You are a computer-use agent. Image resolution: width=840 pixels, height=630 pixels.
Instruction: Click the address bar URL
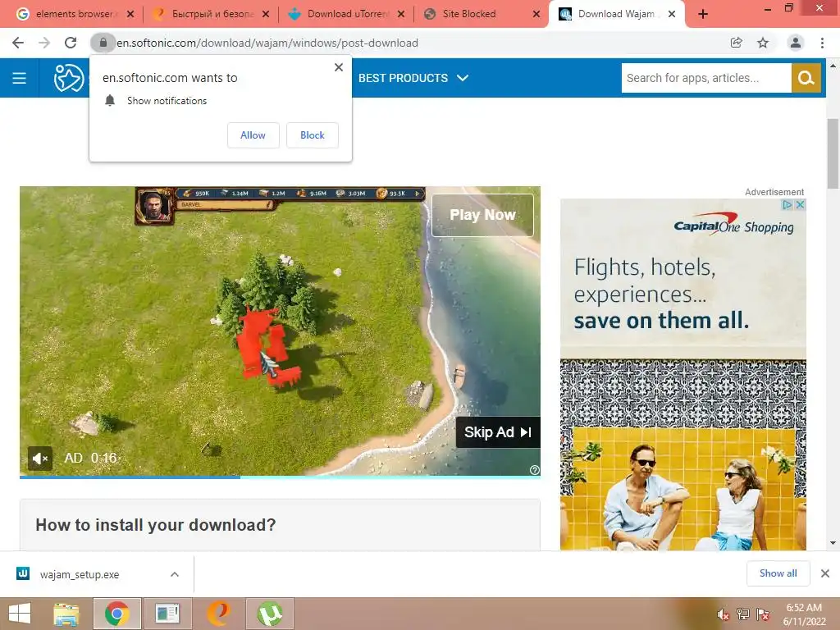coord(267,43)
